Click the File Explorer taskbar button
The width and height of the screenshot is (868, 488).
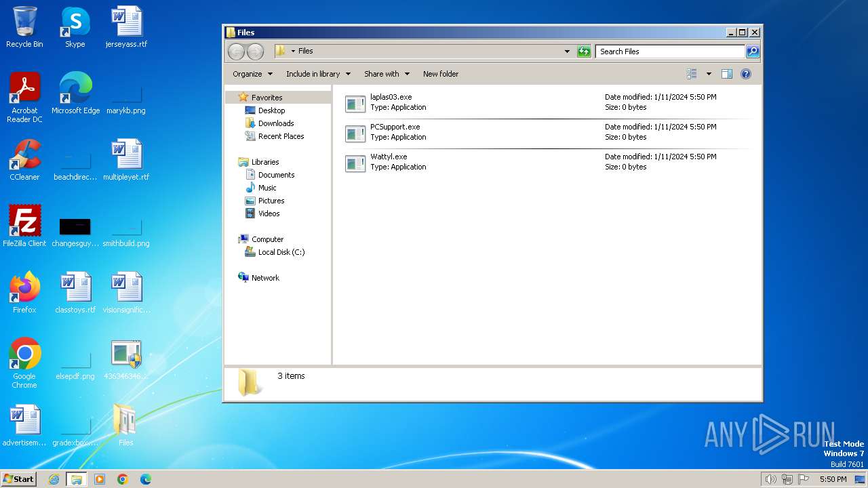(x=77, y=479)
